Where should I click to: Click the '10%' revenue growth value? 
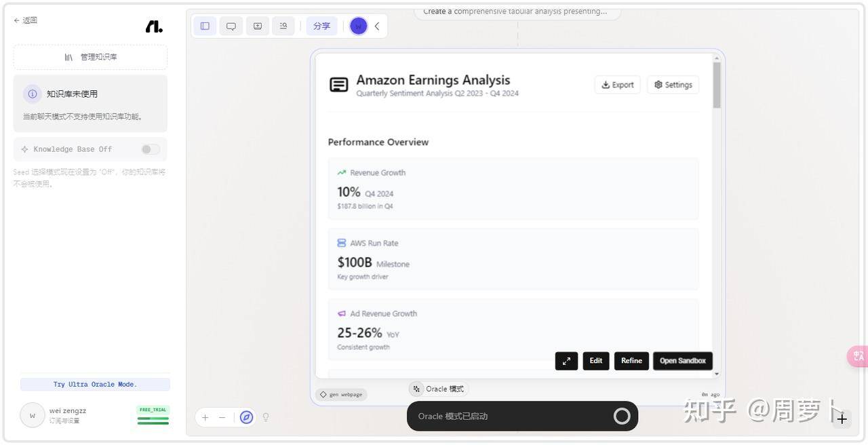coord(349,192)
